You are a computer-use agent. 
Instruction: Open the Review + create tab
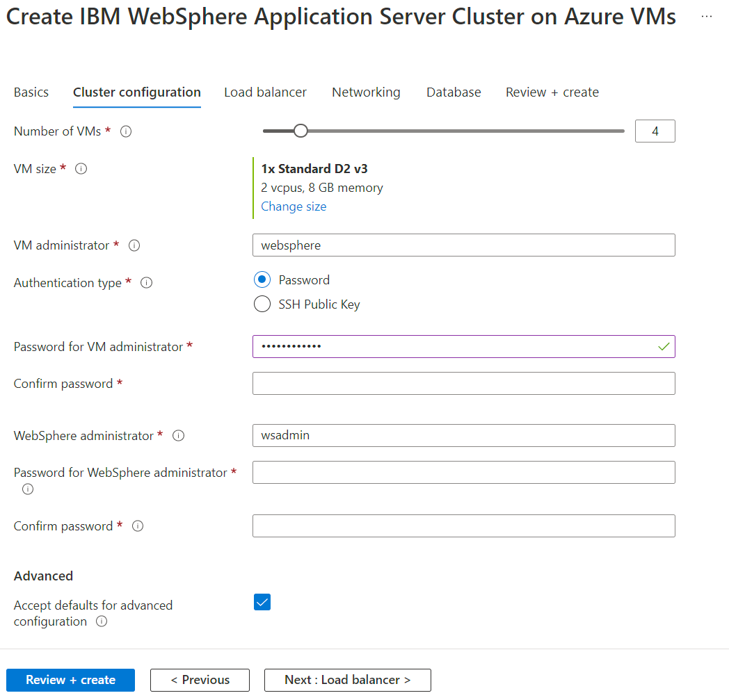pos(552,92)
